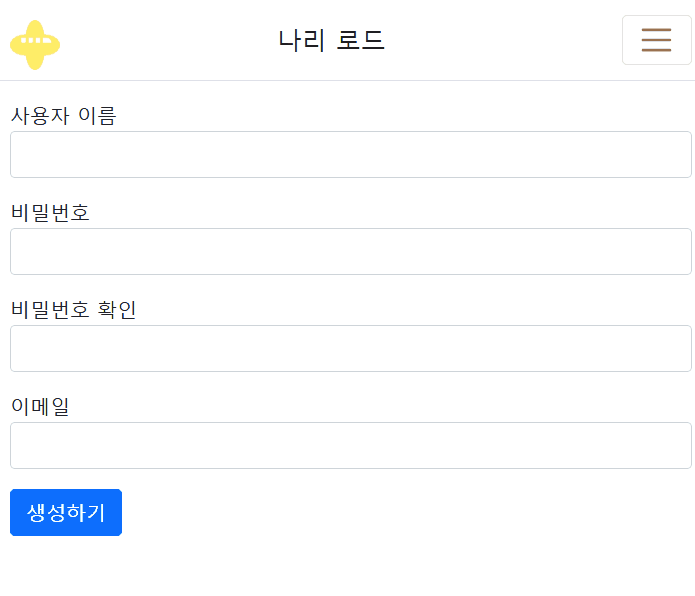Select the 비밀번호 확인 input field
The width and height of the screenshot is (695, 596).
point(351,348)
